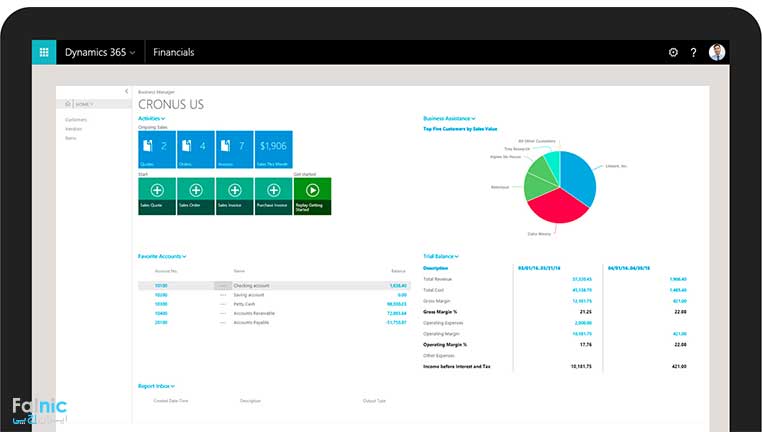Screen dimensions: 762x432
Task: Click the help question mark icon
Action: pos(694,52)
